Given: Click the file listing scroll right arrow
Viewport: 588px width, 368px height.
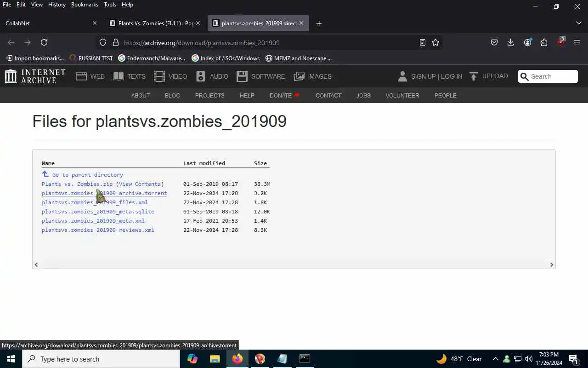Looking at the screenshot, I should point(552,264).
